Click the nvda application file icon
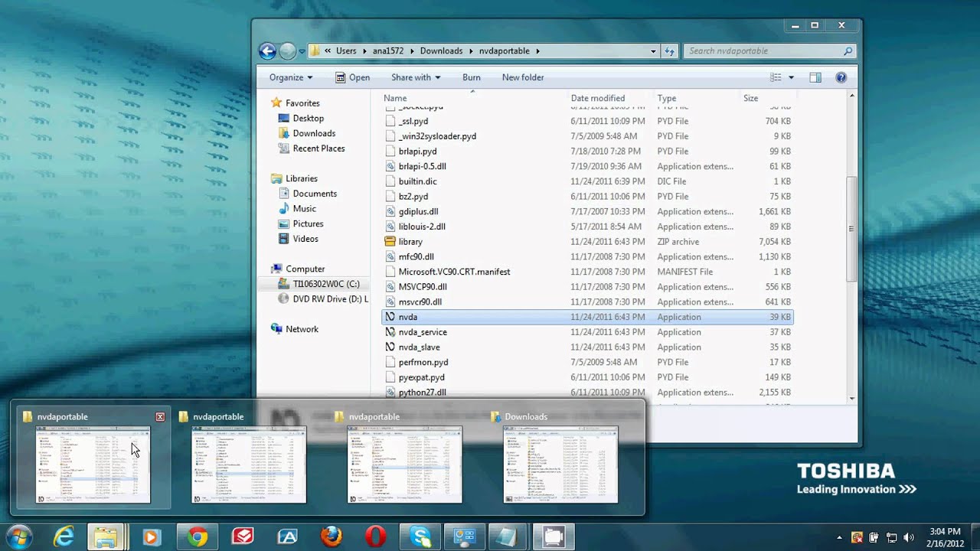980x551 pixels. click(x=390, y=317)
